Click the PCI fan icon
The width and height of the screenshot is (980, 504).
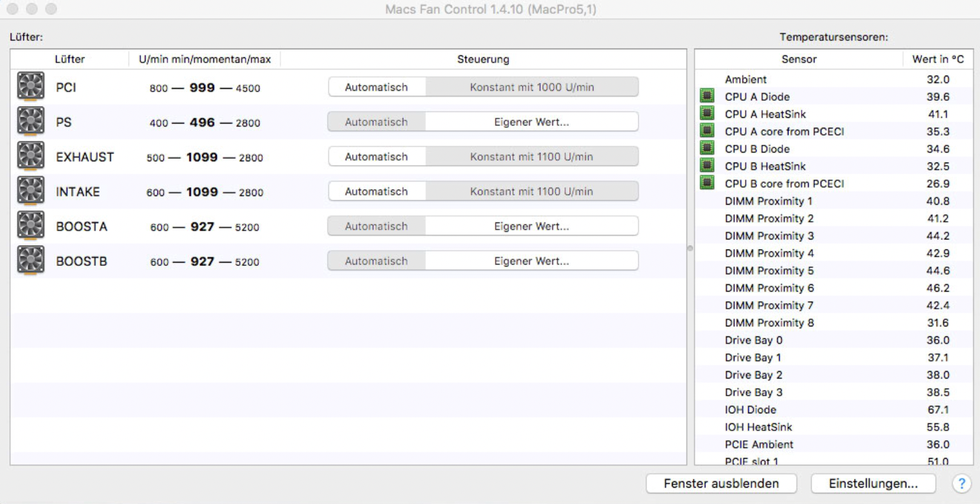(31, 87)
